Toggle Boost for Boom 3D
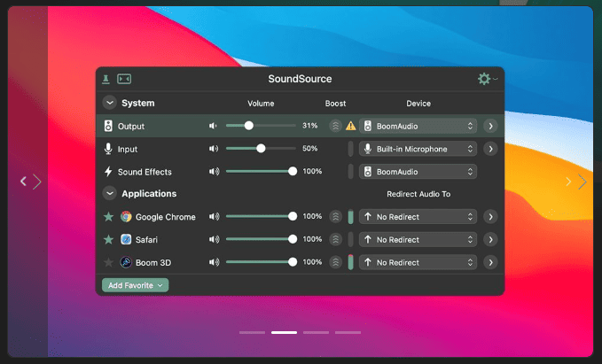 pyautogui.click(x=335, y=262)
